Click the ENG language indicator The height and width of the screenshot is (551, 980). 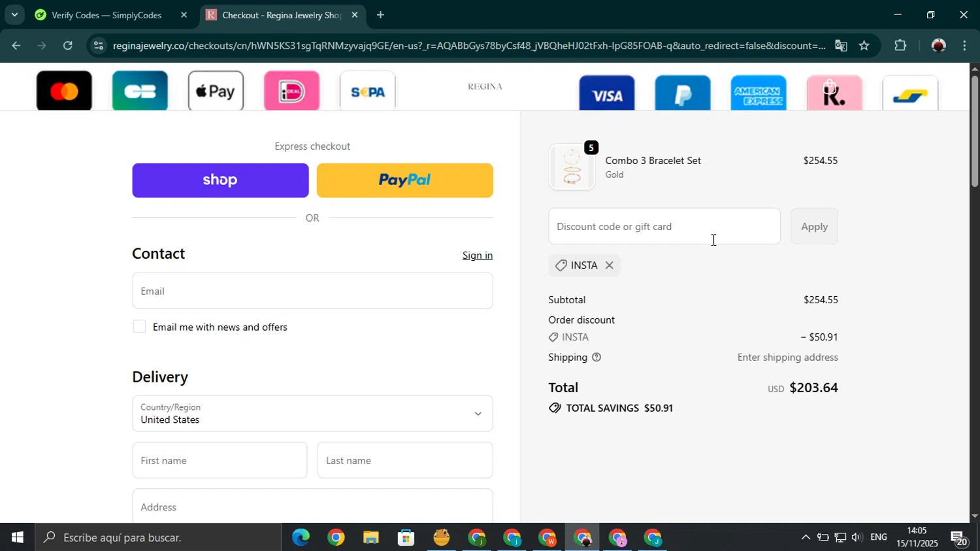[x=879, y=537]
